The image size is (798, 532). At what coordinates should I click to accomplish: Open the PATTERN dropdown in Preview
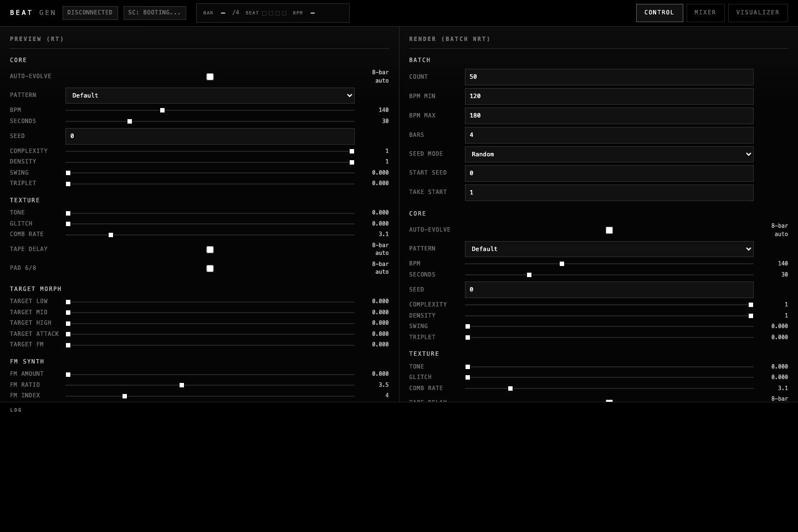[x=210, y=95]
